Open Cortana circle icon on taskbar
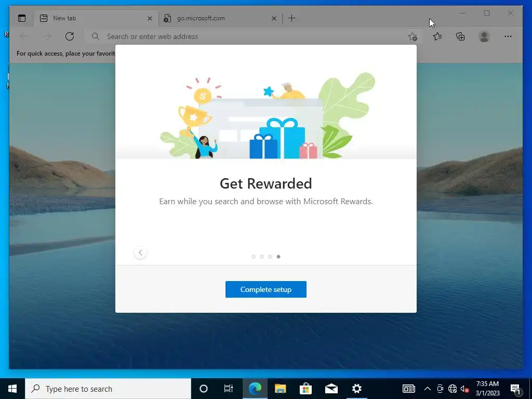Viewport: 532px width, 399px height. [203, 389]
